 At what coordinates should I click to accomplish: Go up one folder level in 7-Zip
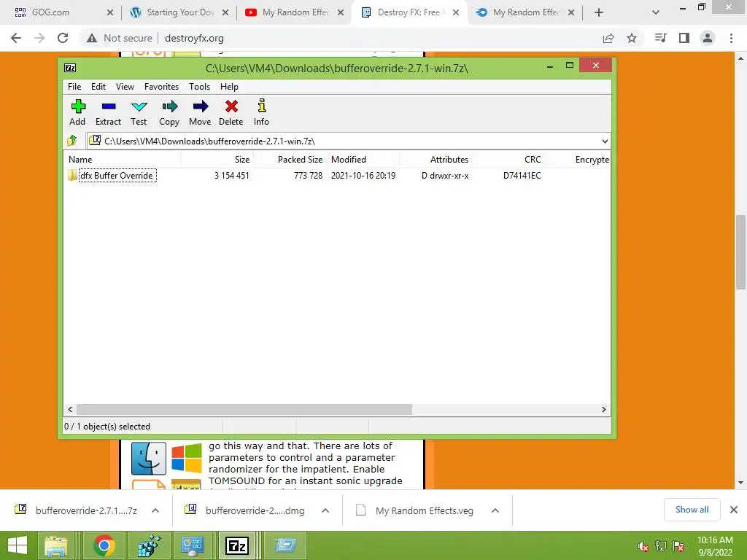72,141
